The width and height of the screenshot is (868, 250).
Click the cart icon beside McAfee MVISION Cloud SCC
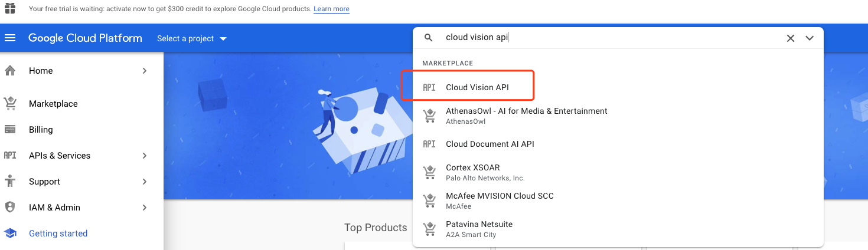[430, 200]
